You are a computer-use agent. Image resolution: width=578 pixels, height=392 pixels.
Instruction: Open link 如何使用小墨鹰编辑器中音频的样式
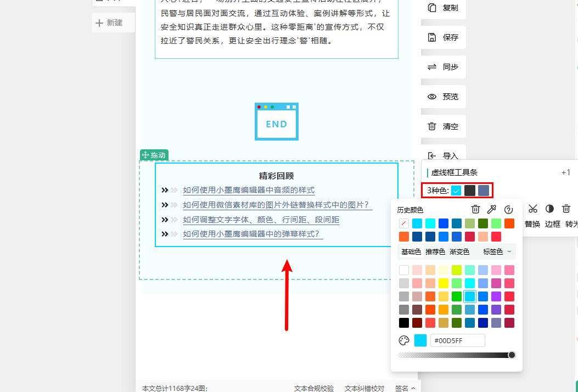249,190
